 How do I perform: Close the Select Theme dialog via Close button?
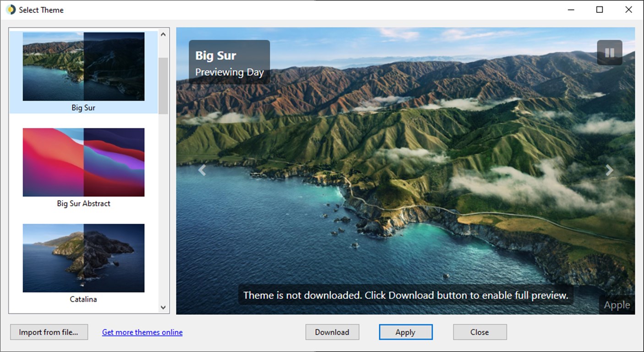480,332
